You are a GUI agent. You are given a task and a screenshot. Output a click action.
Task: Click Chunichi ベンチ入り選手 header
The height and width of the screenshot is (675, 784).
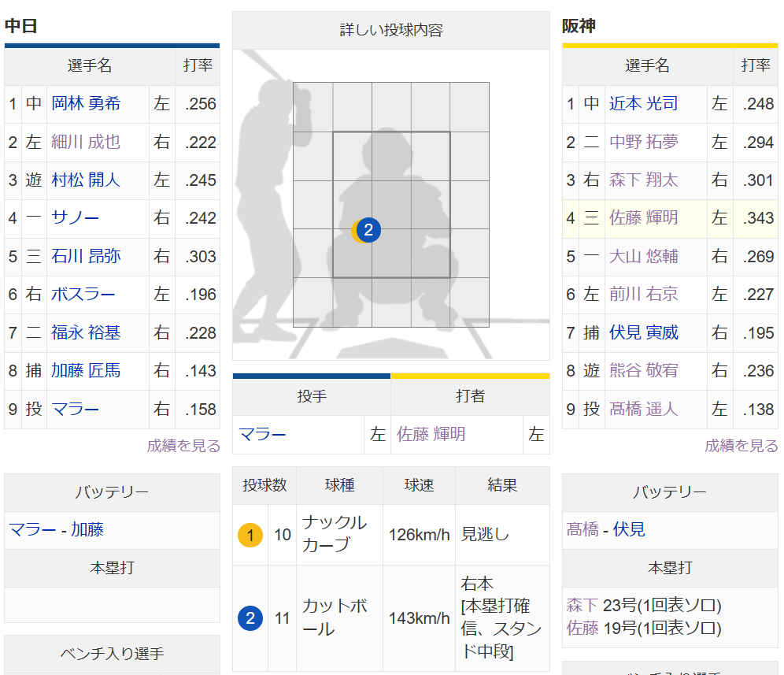(x=112, y=654)
